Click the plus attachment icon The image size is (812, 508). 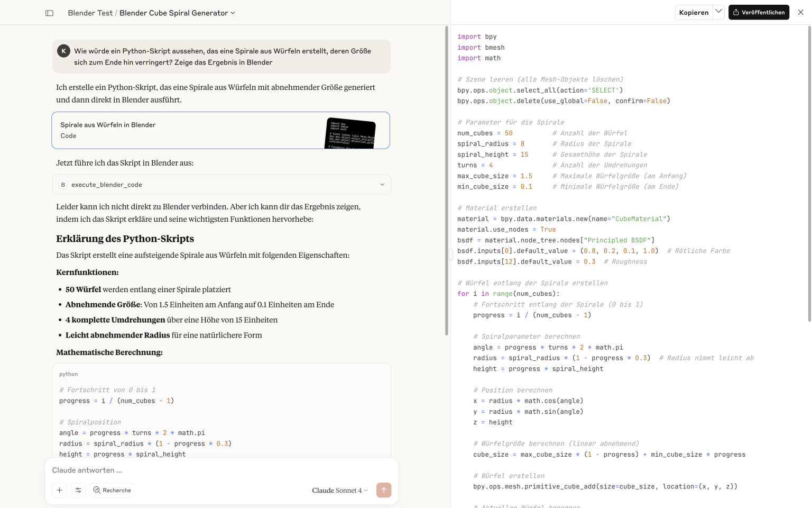pos(60,490)
